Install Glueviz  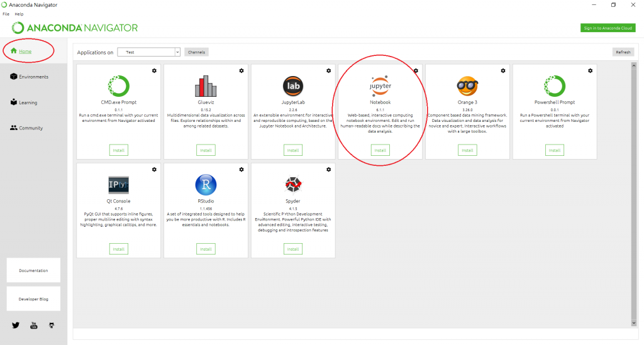pos(206,150)
